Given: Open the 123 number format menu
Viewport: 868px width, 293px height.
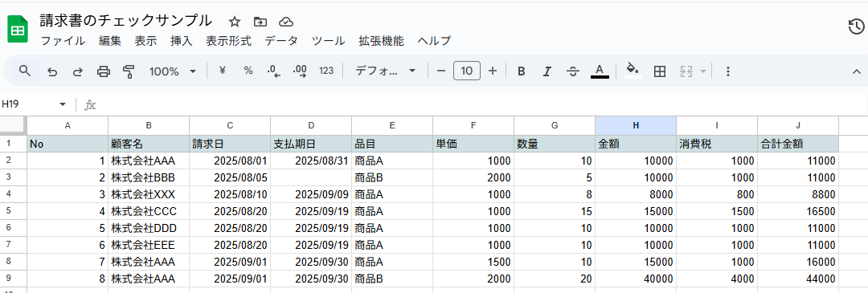Looking at the screenshot, I should coord(326,71).
